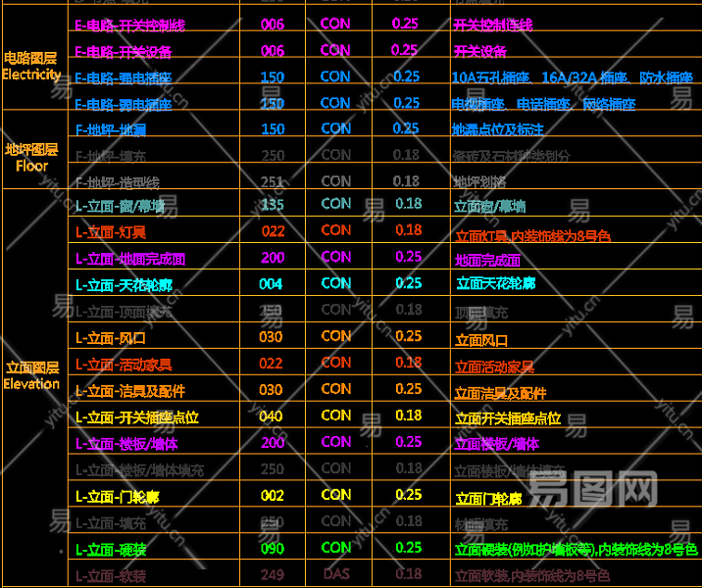Screen dimensions: 702x588
Task: Click the '立面图层 Elevation' group label
Action: [31, 376]
